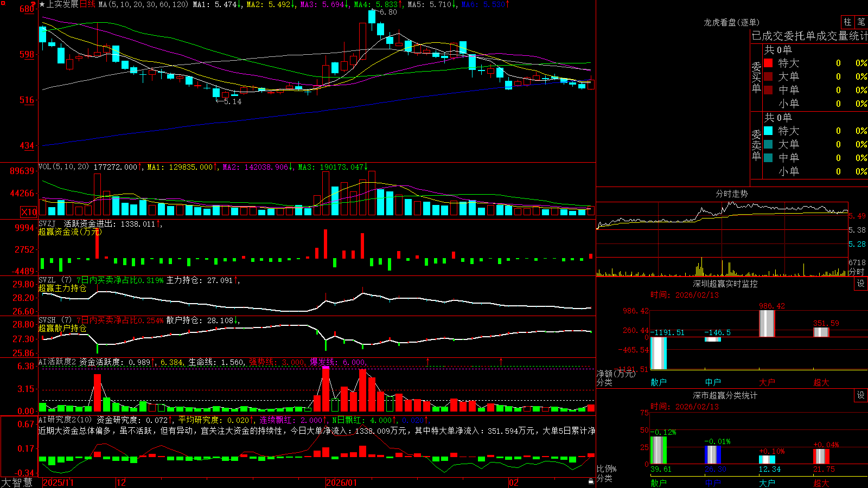The width and height of the screenshot is (868, 488).
Task: Click the bright red 特大 buy-order swatch
Action: click(768, 63)
